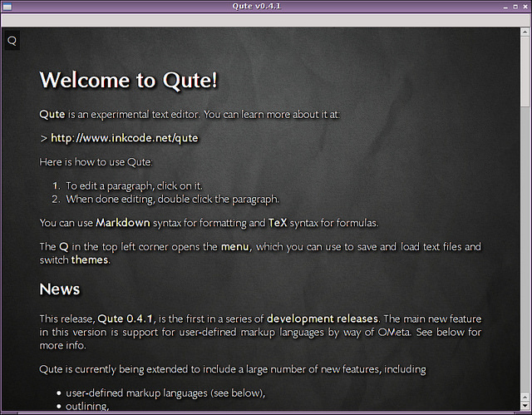Open the inkcode.net/qute link
Screen dimensions: 532x415
pyautogui.click(x=125, y=138)
